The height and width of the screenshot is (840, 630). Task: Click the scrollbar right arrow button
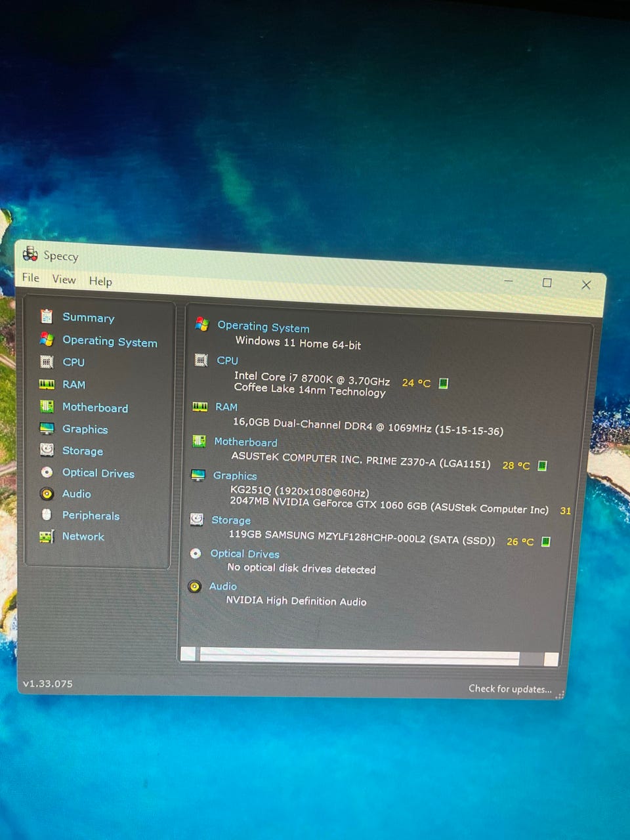pyautogui.click(x=551, y=659)
